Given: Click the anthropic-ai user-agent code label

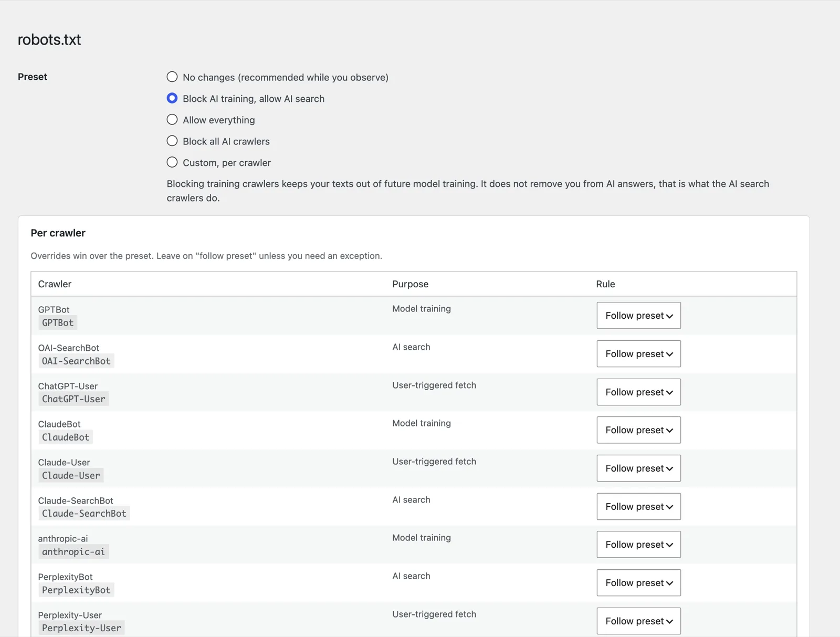Looking at the screenshot, I should coord(73,552).
